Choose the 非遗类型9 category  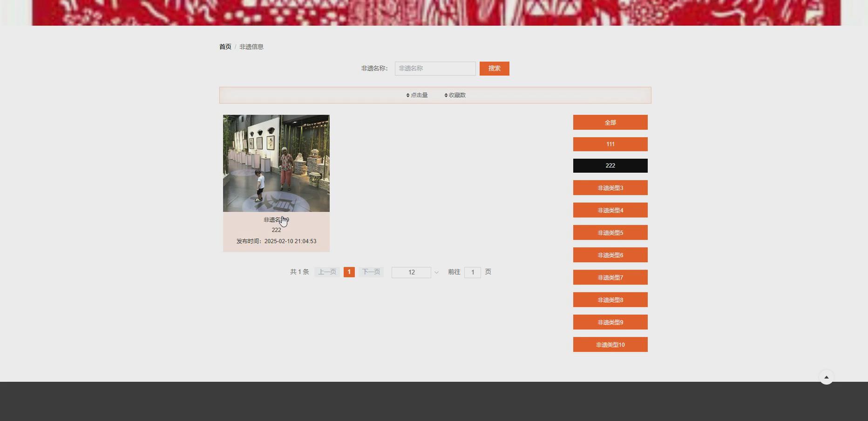610,322
